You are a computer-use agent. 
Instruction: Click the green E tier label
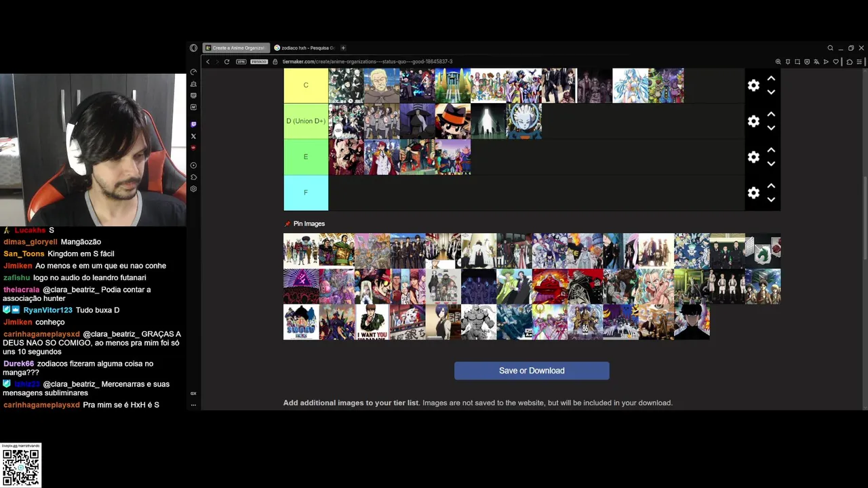tap(306, 157)
